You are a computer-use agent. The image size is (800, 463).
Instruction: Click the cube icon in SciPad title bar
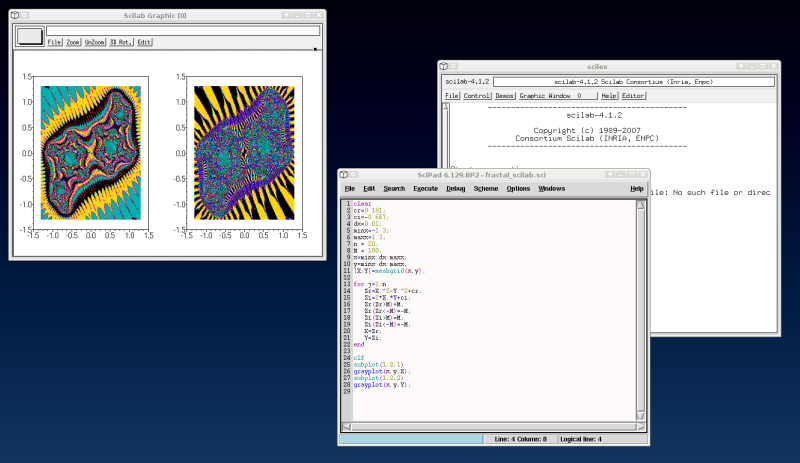(344, 175)
